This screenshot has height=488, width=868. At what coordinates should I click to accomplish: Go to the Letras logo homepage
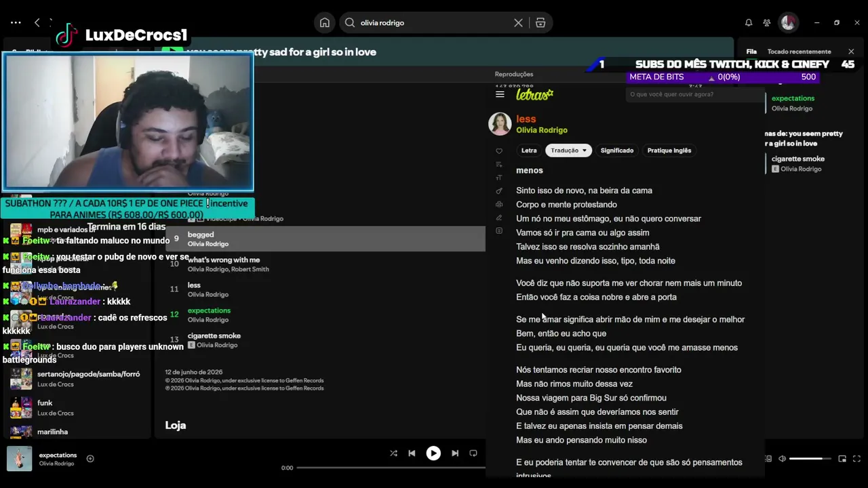point(534,95)
